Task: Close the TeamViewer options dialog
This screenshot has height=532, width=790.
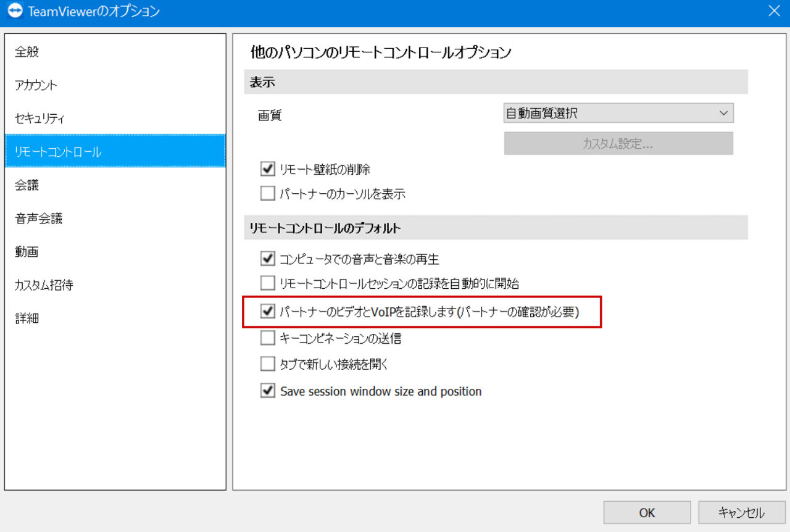Action: tap(773, 10)
